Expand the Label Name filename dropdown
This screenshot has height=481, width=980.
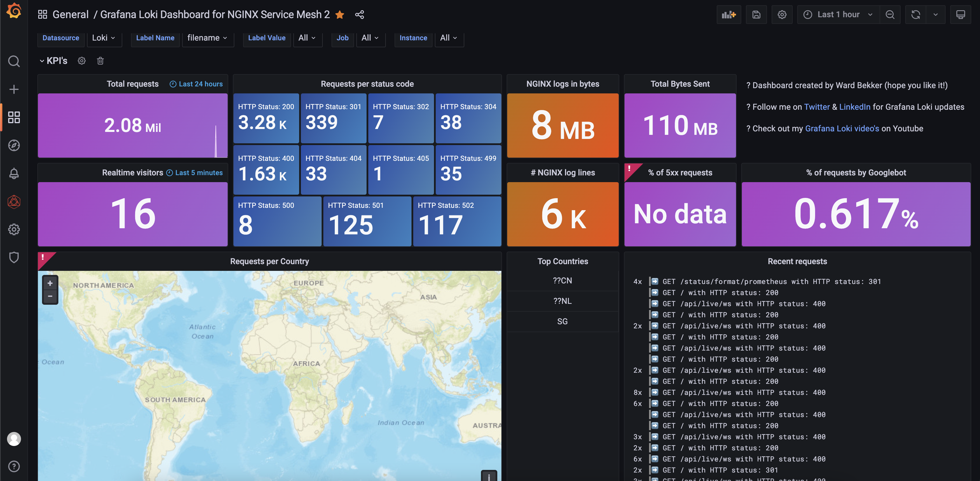tap(207, 38)
